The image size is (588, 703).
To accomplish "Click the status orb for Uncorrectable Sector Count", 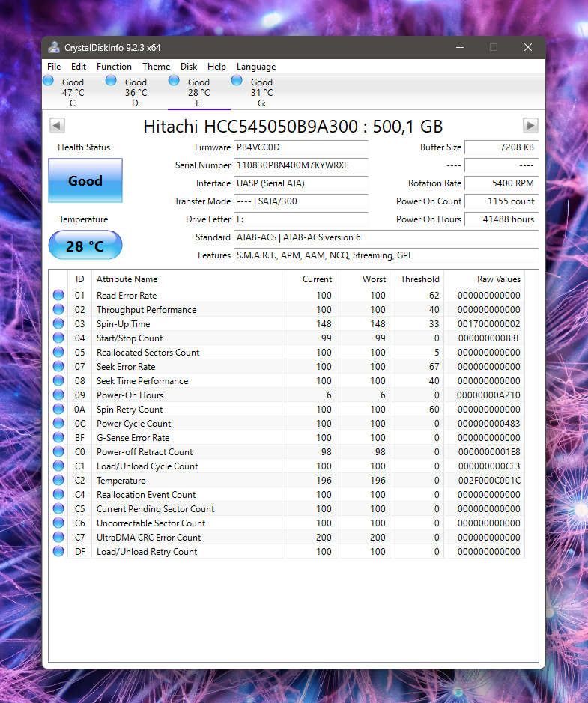I will pos(58,523).
